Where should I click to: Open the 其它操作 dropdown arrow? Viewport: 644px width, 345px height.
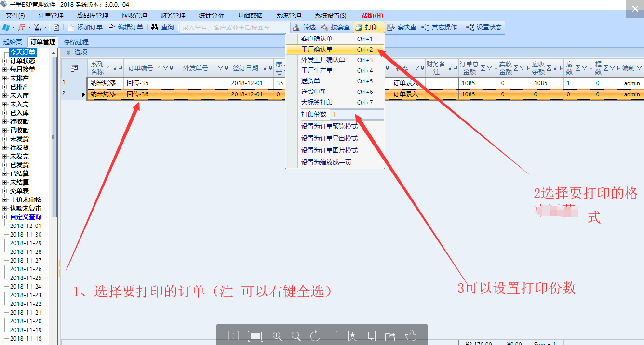point(462,27)
